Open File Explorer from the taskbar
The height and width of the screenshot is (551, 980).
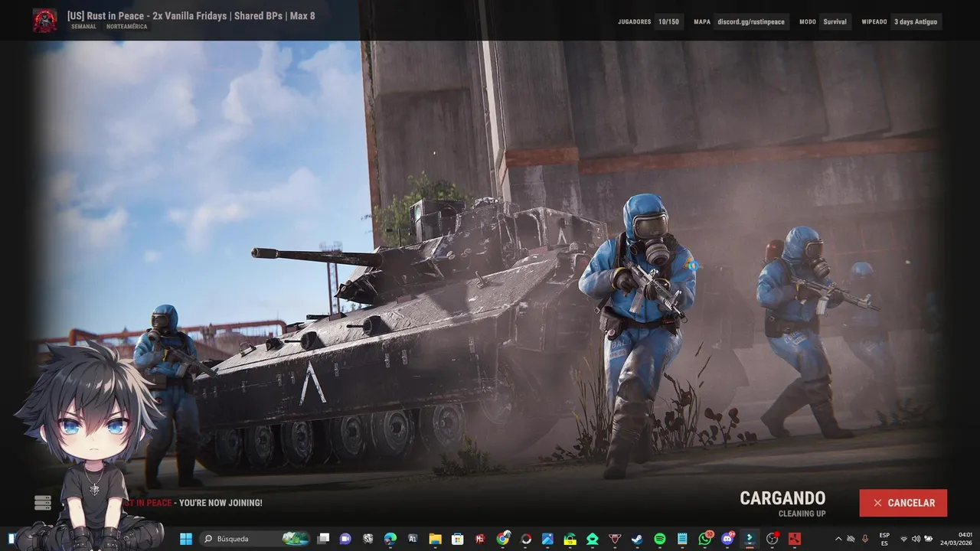click(x=435, y=539)
